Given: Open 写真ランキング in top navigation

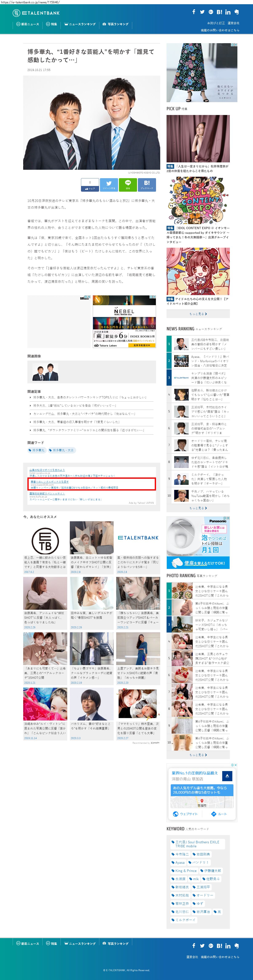Looking at the screenshot, I should (x=116, y=24).
